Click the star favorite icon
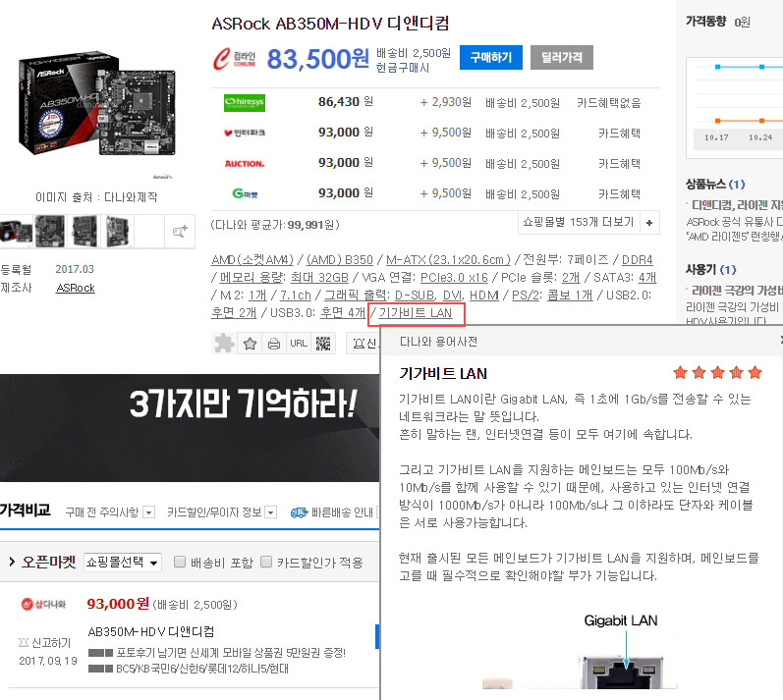The image size is (783, 700). point(250,344)
